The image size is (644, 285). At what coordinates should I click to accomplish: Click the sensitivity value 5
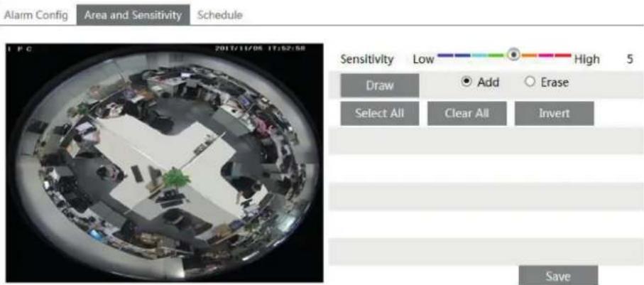click(630, 59)
